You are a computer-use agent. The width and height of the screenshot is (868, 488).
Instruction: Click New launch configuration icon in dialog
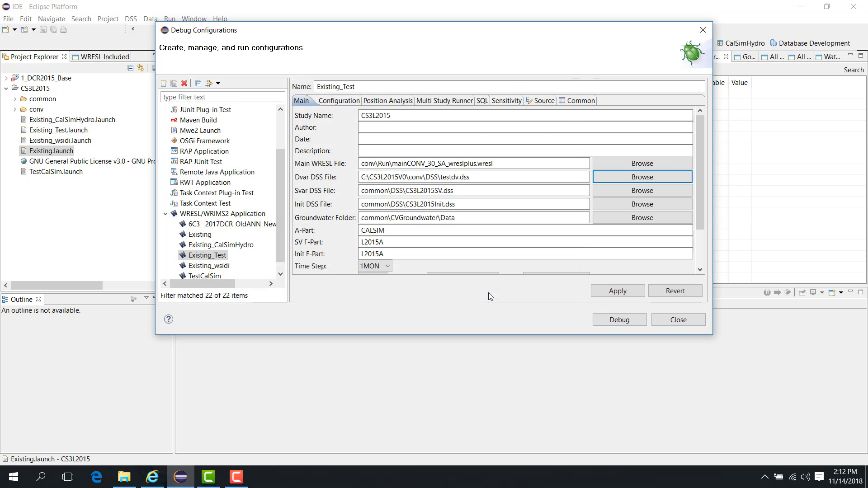(x=164, y=83)
